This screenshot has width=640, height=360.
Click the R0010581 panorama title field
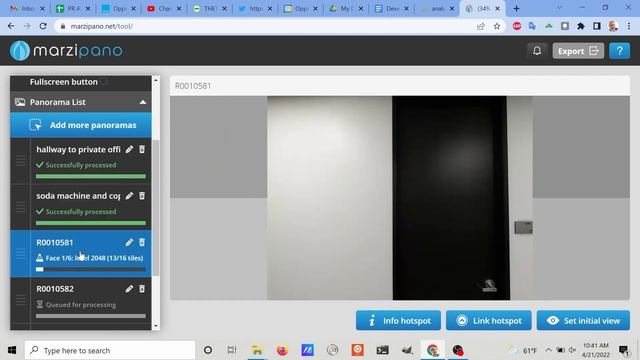[400, 86]
